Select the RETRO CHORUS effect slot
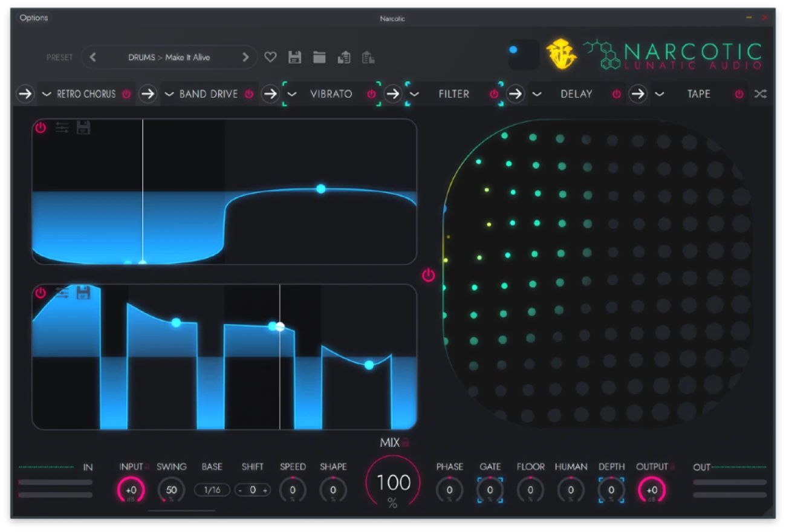786x532 pixels. point(86,94)
